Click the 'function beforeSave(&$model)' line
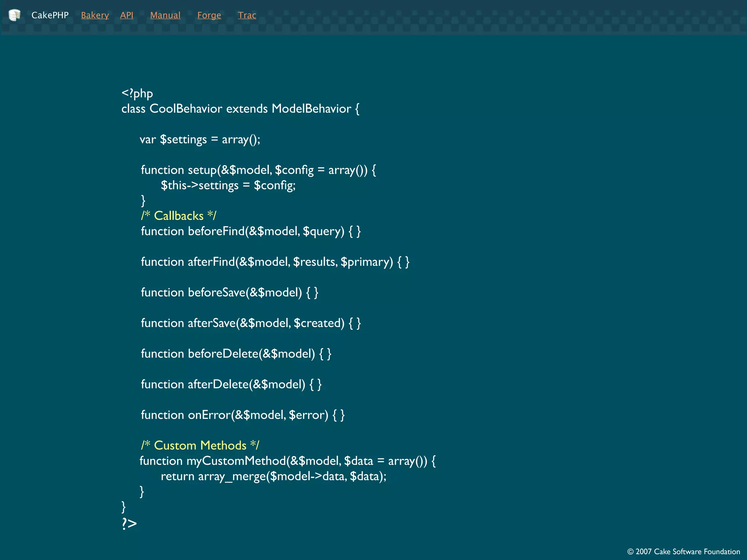This screenshot has width=747, height=560. pyautogui.click(x=230, y=292)
